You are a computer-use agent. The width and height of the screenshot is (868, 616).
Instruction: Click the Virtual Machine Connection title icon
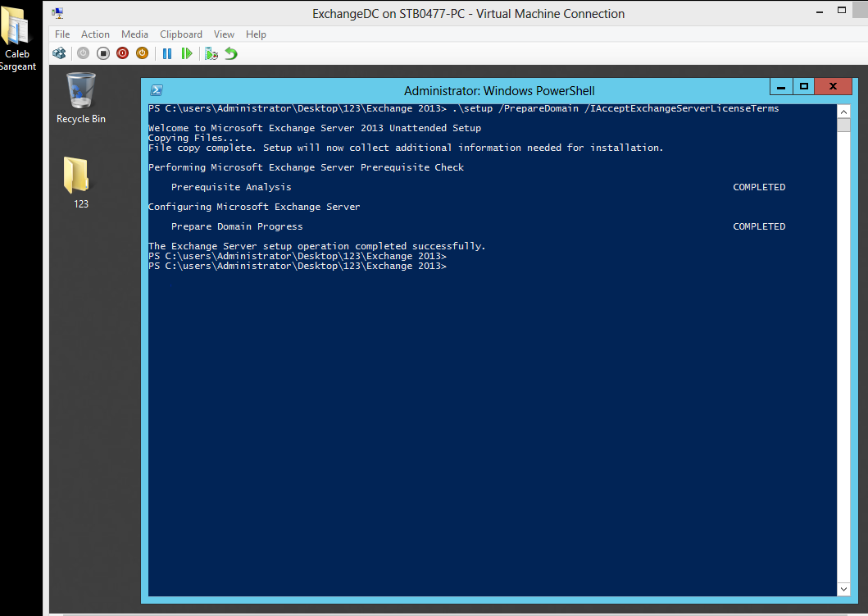[57, 13]
